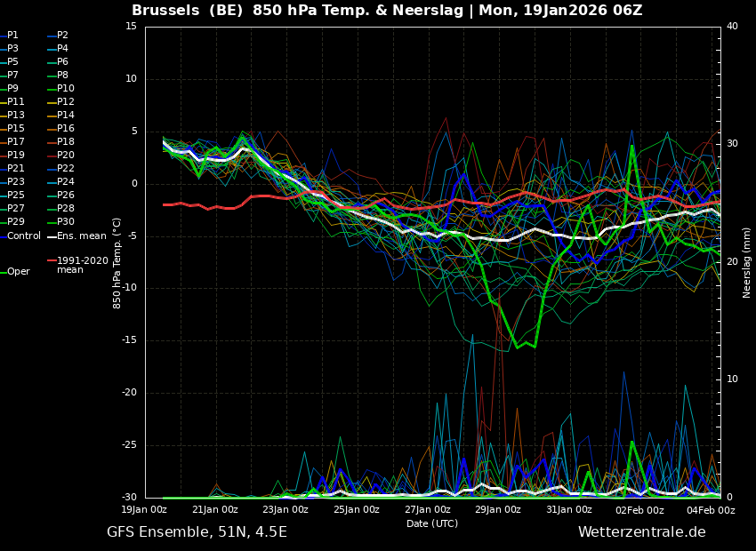Image resolution: width=756 pixels, height=551 pixels.
Task: Click the Oper legend entry
Action: 19,272
